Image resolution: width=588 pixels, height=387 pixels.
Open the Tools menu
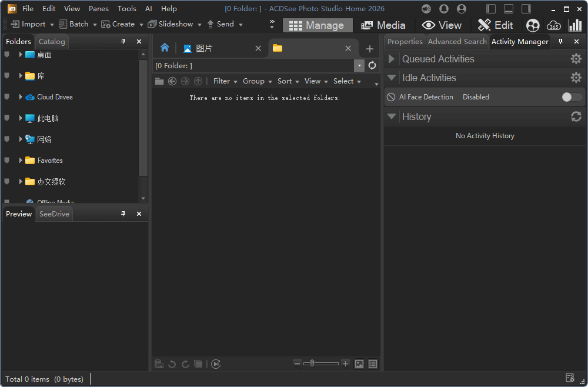[126, 8]
